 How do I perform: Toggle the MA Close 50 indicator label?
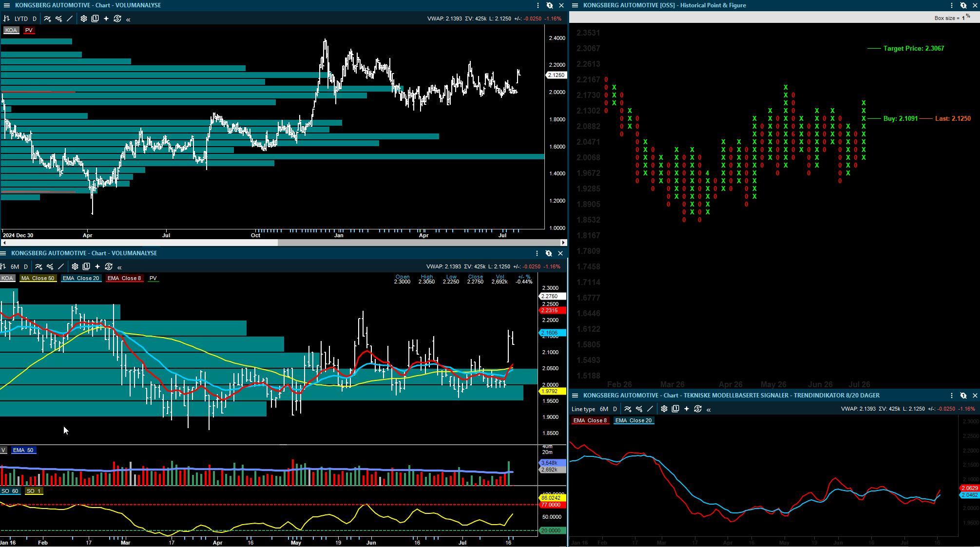38,278
